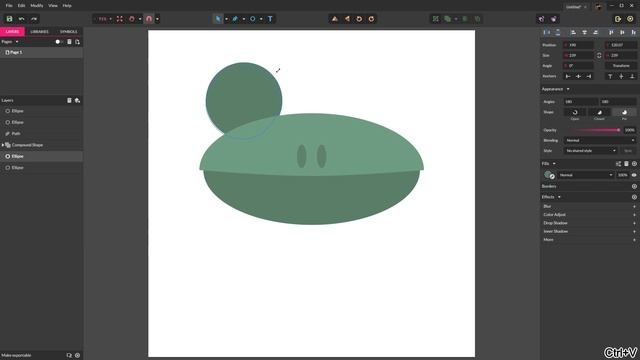Select the Text tool
The height and width of the screenshot is (360, 640).
coord(270,19)
